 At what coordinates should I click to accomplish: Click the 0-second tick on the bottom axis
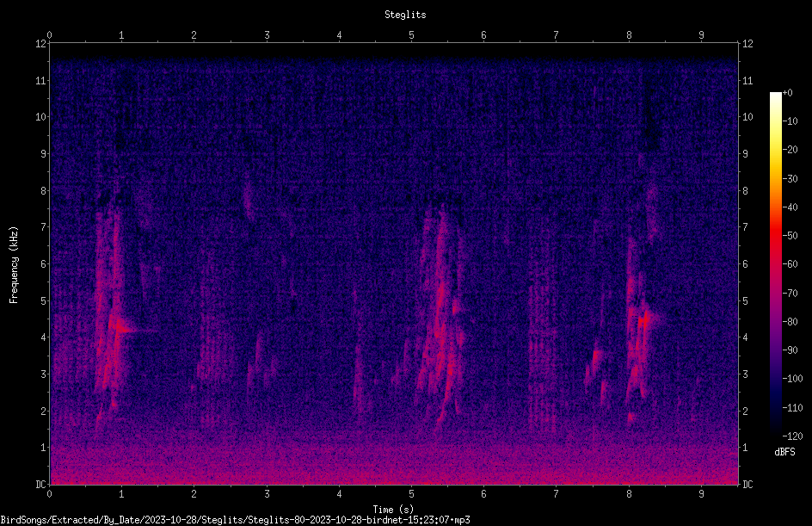[x=49, y=494]
